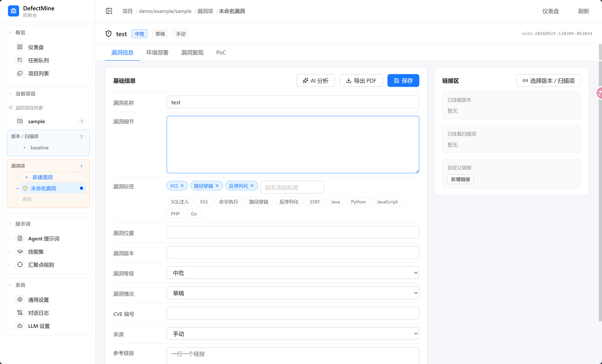Click the DefectMine bug logo icon
Image resolution: width=602 pixels, height=364 pixels.
pyautogui.click(x=14, y=11)
